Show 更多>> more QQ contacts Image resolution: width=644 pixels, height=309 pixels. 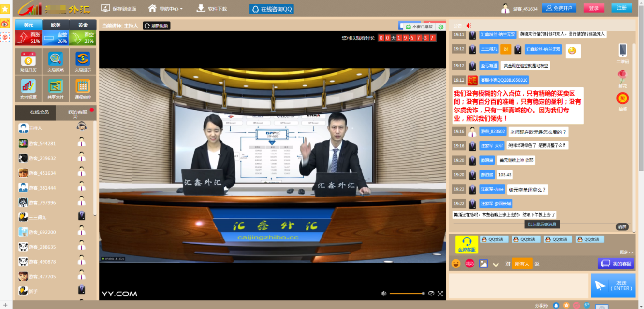pyautogui.click(x=626, y=252)
